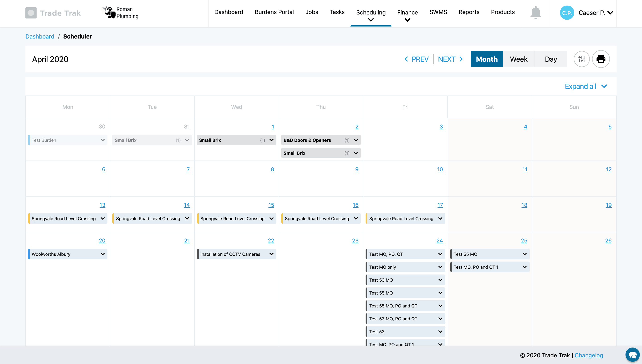Switch to Day view
Screen dimensions: 642x364
tap(551, 59)
